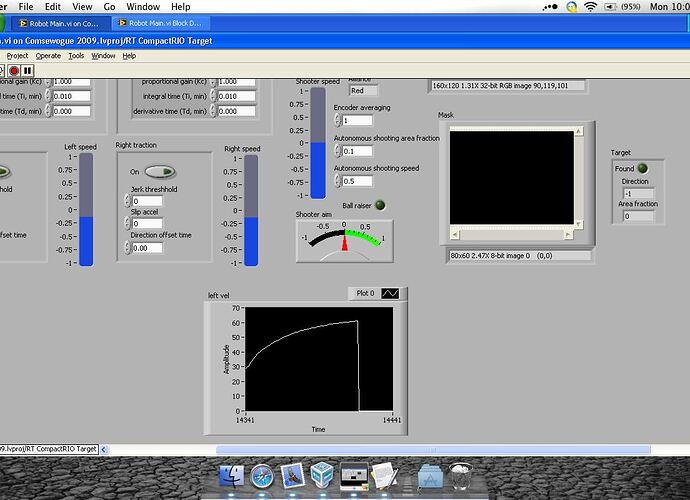Click the stepper beside the fully labeled integral time (Ti, min)
Image resolution: width=690 pixels, height=500 pixels.
pos(213,96)
